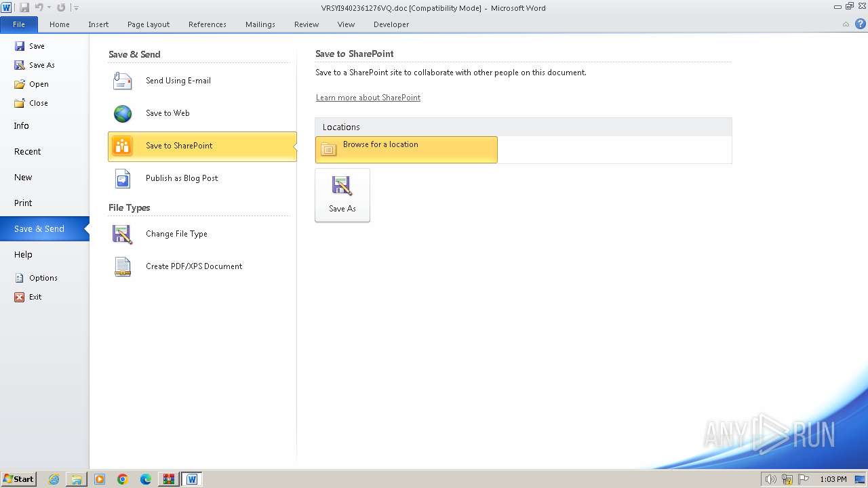Launch Google Chrome from taskbar

pos(123,479)
